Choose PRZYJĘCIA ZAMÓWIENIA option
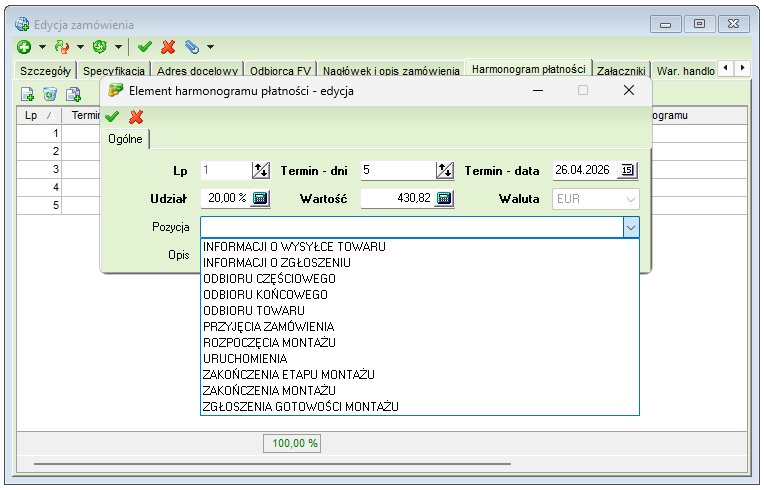 click(420, 327)
